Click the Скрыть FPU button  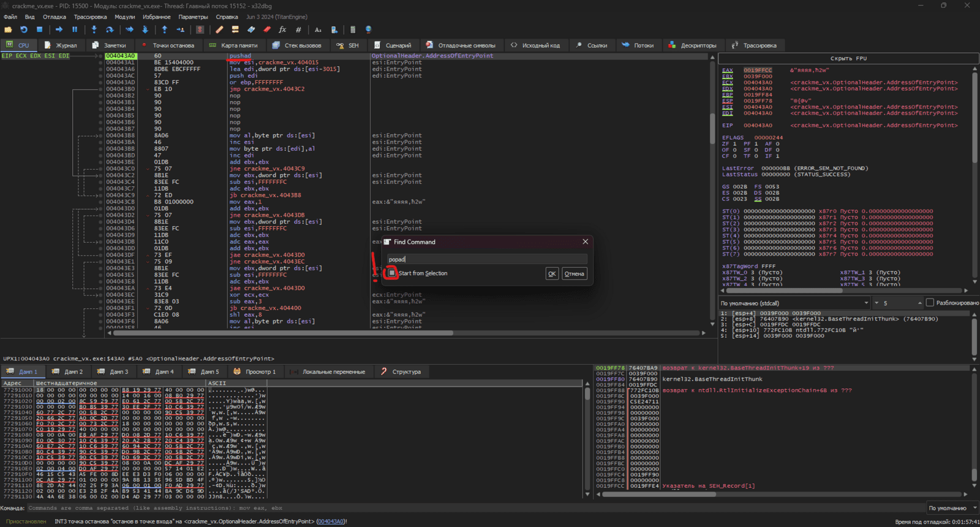coord(848,59)
